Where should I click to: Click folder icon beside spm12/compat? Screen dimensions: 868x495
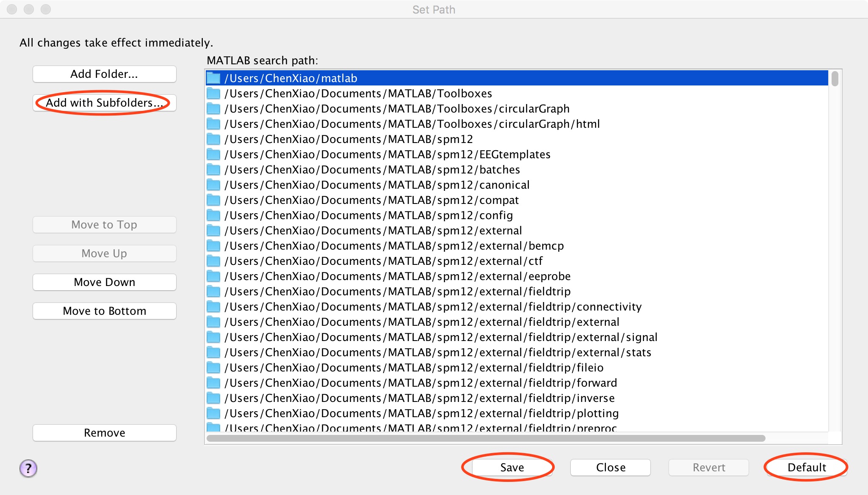(213, 200)
